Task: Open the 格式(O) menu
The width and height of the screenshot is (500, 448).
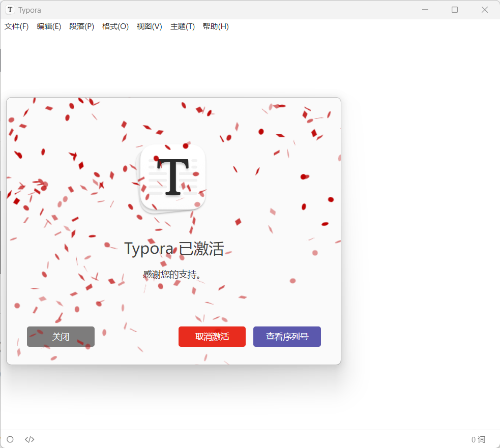Action: 115,26
